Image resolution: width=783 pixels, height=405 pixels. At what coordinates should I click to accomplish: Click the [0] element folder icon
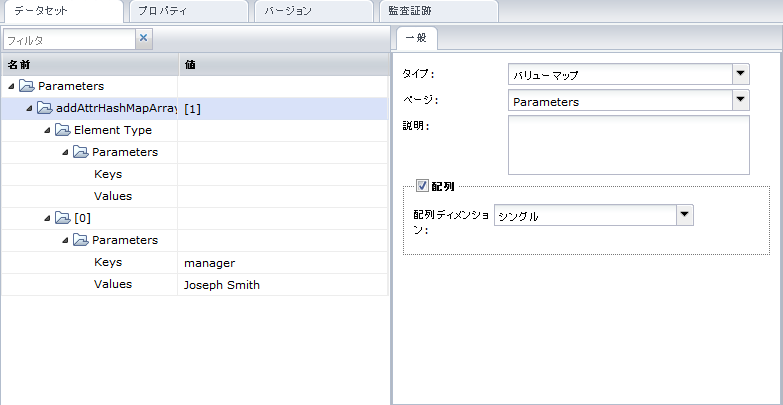coord(63,218)
